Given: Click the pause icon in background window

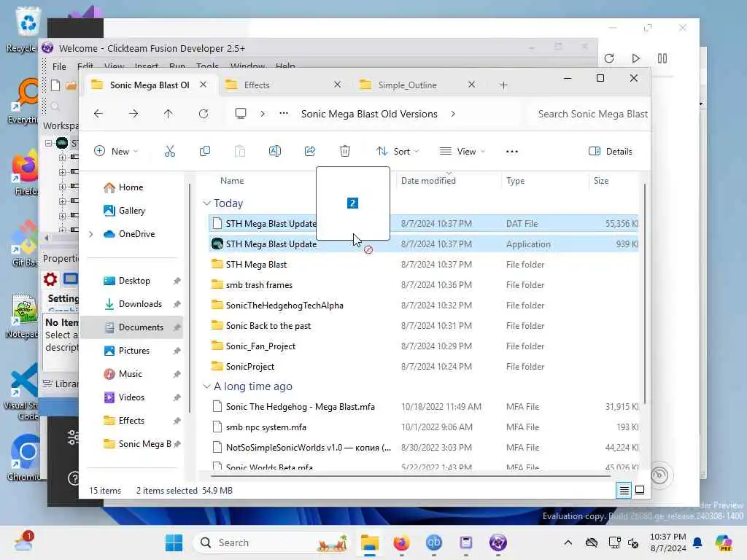Looking at the screenshot, I should (x=662, y=58).
